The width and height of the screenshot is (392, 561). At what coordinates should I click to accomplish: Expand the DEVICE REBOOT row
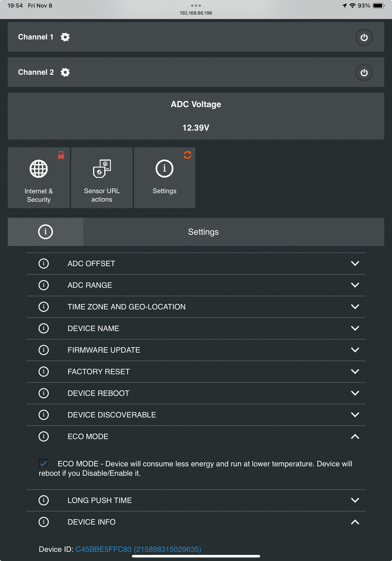coord(196,393)
